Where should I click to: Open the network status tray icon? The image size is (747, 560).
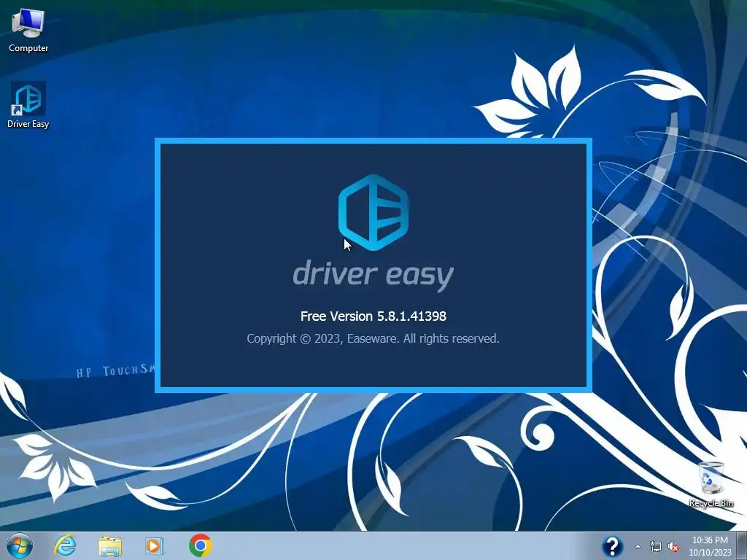click(656, 547)
